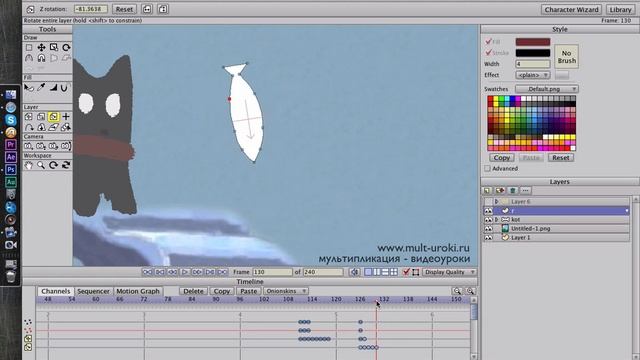Toggle audio mute speaker button
Image resolution: width=640 pixels, height=360 pixels.
point(354,272)
